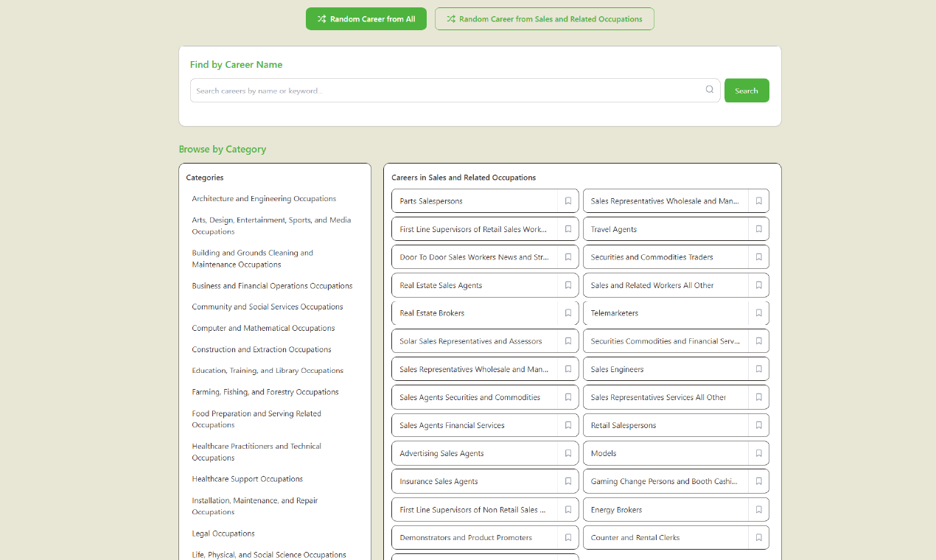Open the Sales Engineers career page

click(666, 369)
